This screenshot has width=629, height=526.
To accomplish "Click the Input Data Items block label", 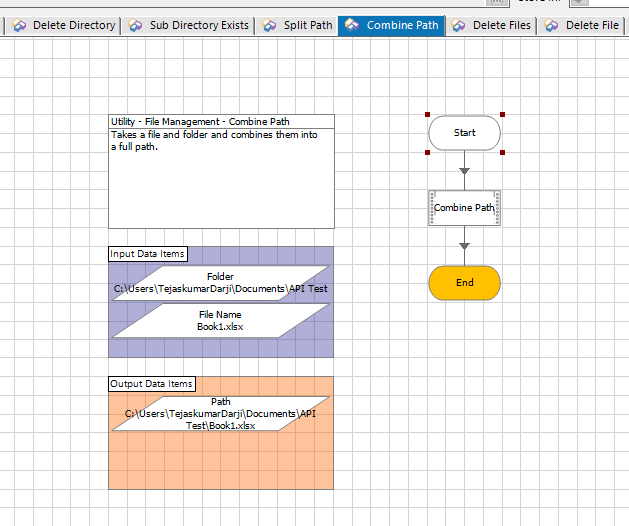I will pyautogui.click(x=147, y=254).
